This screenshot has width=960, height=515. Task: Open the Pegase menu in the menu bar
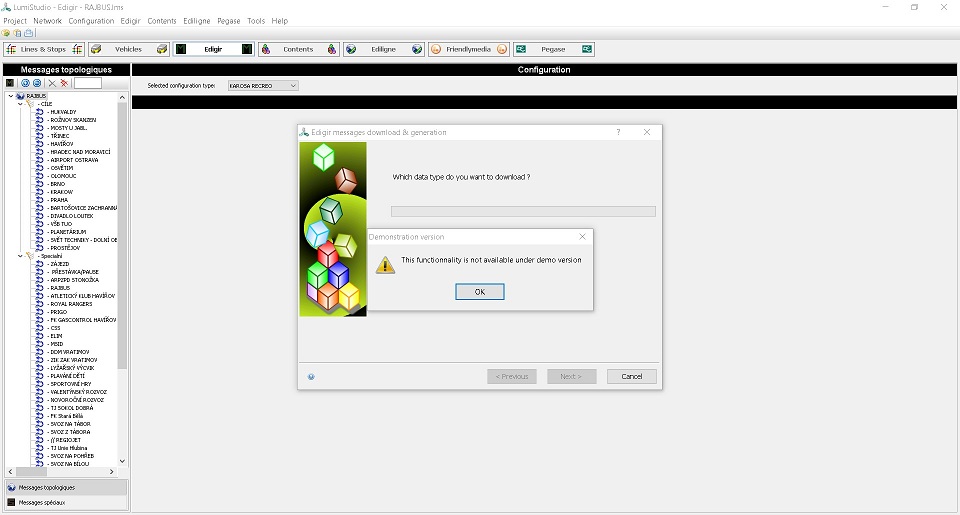[228, 21]
